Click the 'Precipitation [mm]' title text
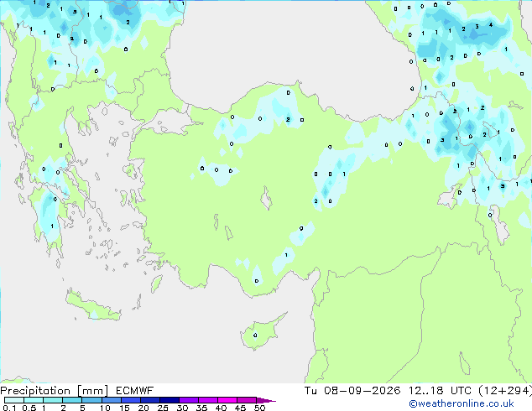 coord(55,391)
